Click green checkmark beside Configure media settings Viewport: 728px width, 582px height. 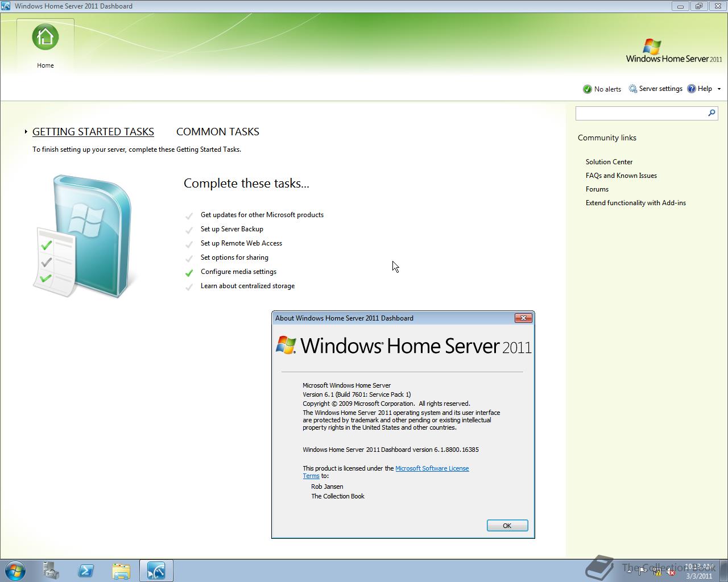(x=189, y=272)
